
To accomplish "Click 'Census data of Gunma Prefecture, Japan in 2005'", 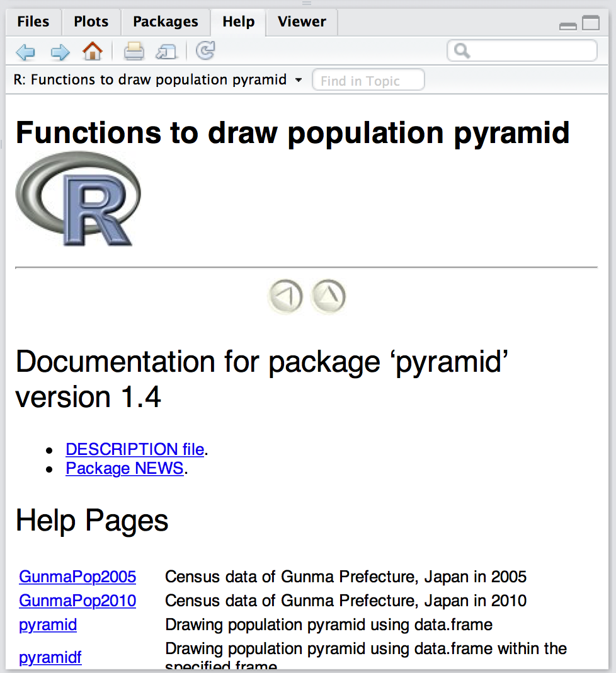I will (346, 577).
